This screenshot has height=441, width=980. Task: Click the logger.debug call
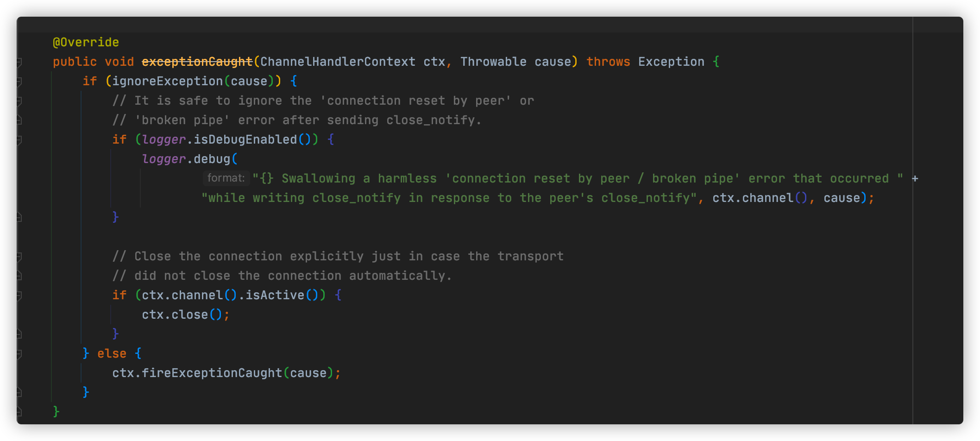(x=186, y=159)
